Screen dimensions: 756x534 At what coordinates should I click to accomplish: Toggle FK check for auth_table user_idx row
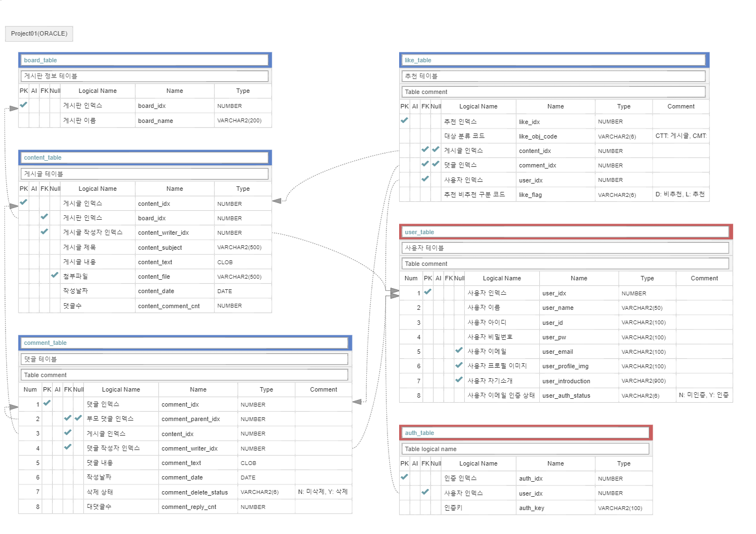425,493
